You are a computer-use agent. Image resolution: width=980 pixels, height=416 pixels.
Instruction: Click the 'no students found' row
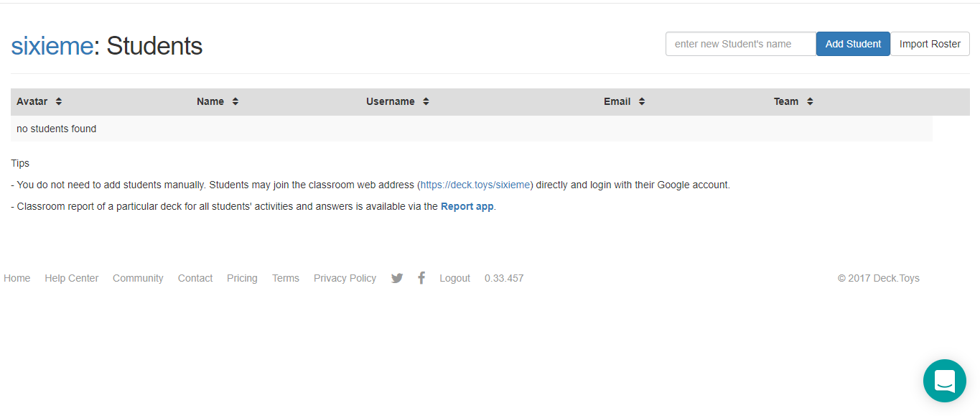tap(472, 129)
